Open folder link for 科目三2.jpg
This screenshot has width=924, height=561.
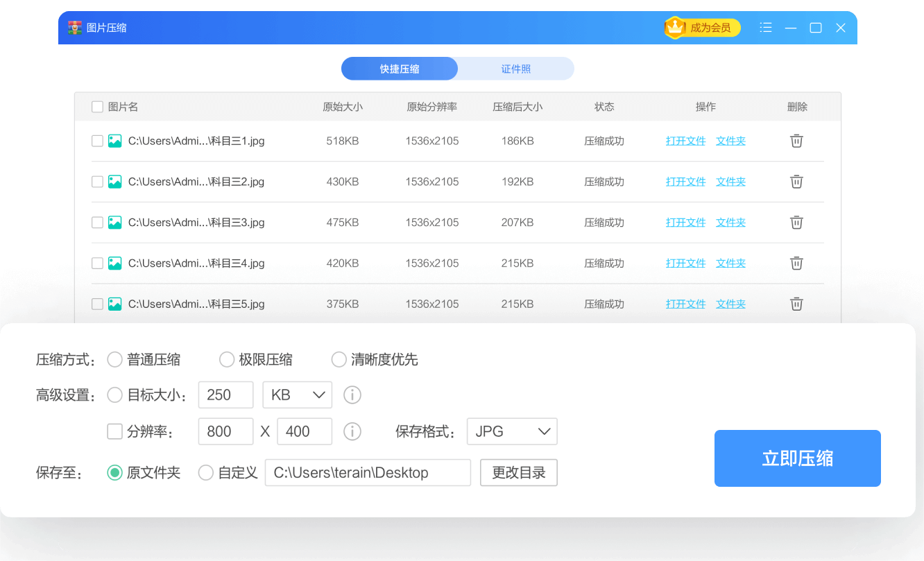(731, 182)
